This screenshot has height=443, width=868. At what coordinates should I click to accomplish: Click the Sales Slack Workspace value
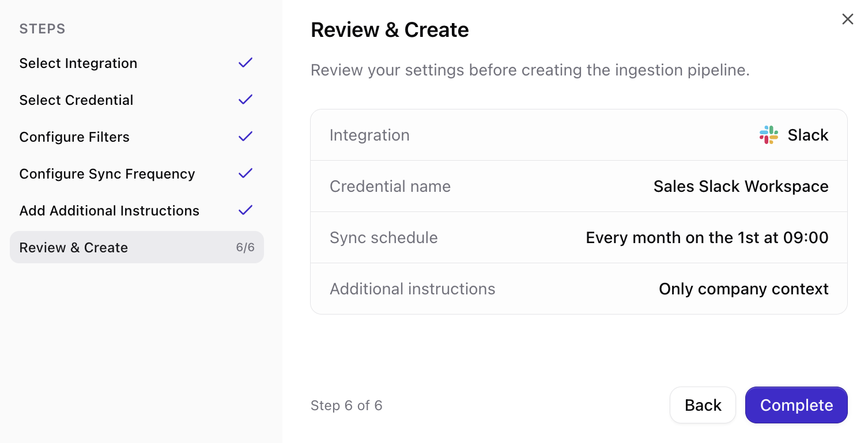(x=741, y=186)
